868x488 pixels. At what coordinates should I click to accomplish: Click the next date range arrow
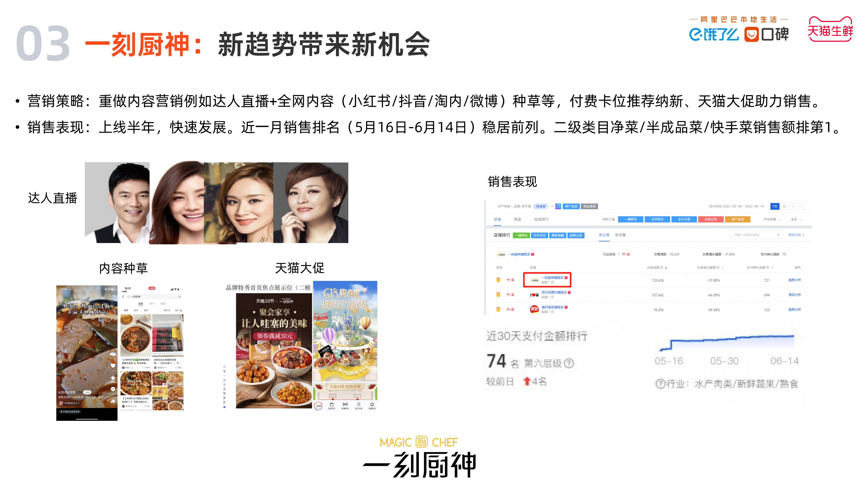802,206
